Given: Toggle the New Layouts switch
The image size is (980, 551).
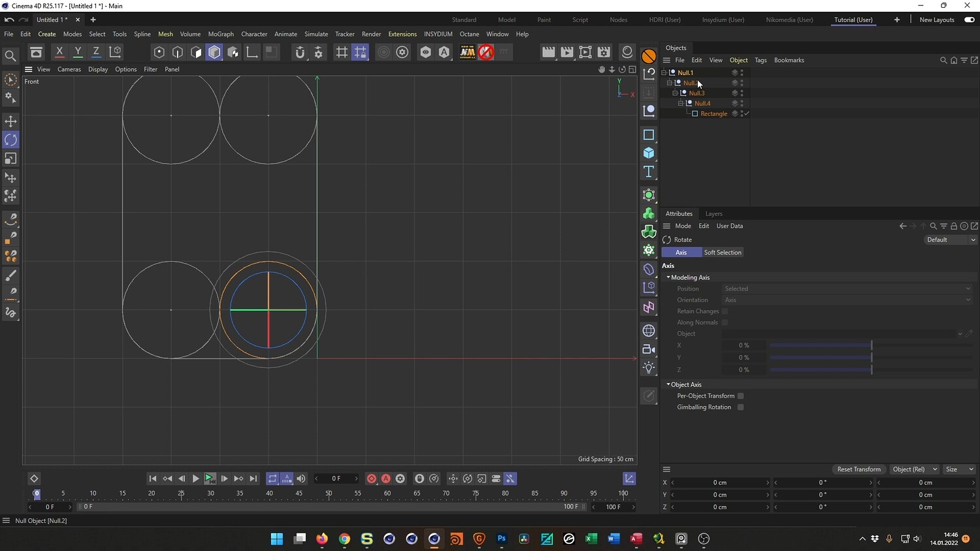Looking at the screenshot, I should [969, 20].
